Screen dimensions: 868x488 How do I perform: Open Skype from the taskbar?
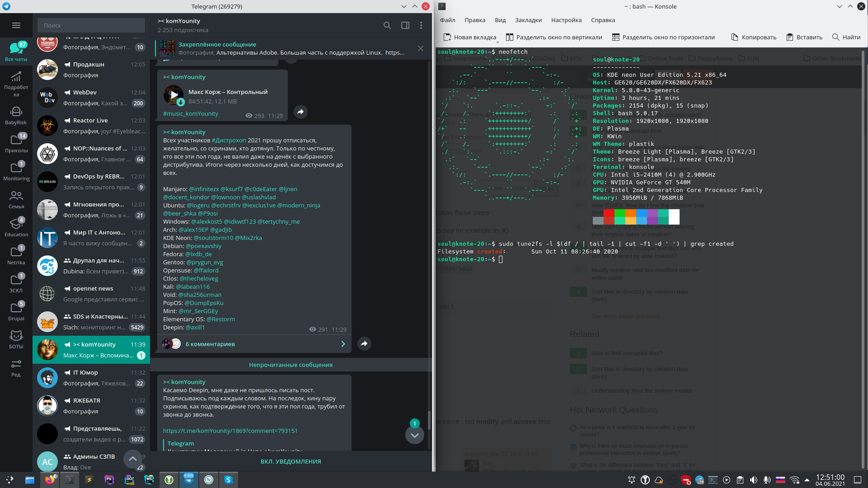click(229, 480)
